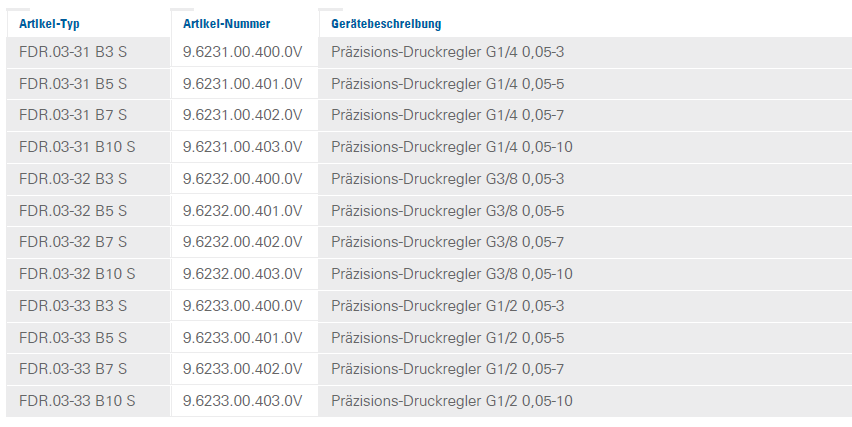Open article type FDR.03-33 B7 S
Viewport: 852px width, 427px height.
[x=73, y=369]
